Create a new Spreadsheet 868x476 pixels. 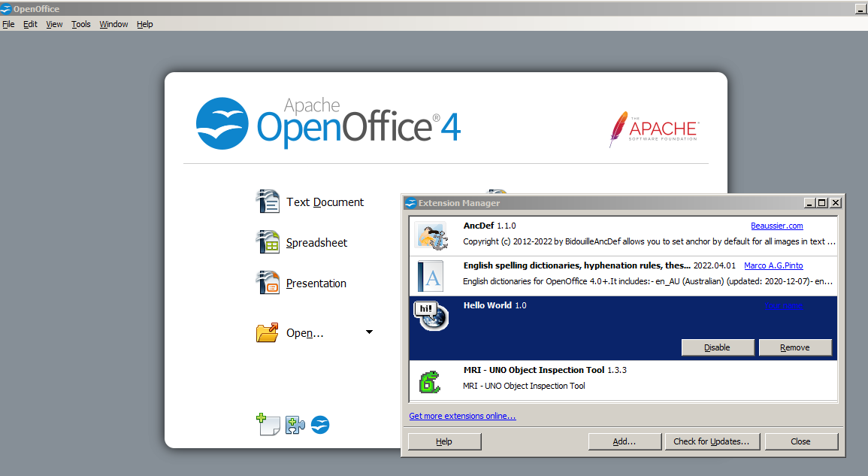click(x=316, y=243)
